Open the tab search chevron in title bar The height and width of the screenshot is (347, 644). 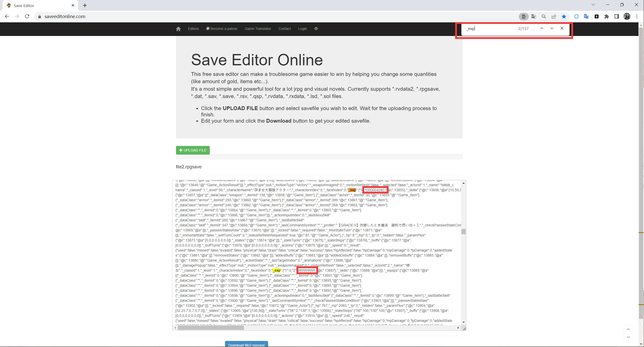[x=593, y=5]
